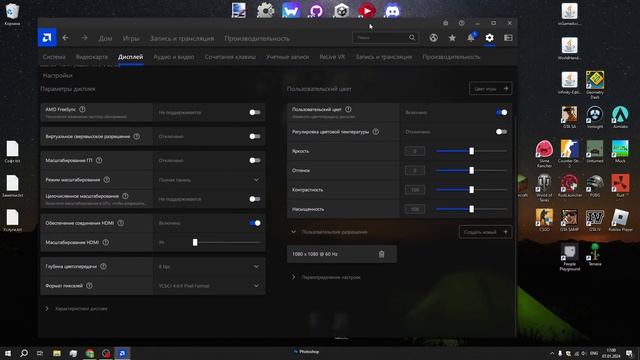Click help icon next to Масштабирование ГП
Image resolution: width=640 pixels, height=360 pixels.
tap(99, 160)
